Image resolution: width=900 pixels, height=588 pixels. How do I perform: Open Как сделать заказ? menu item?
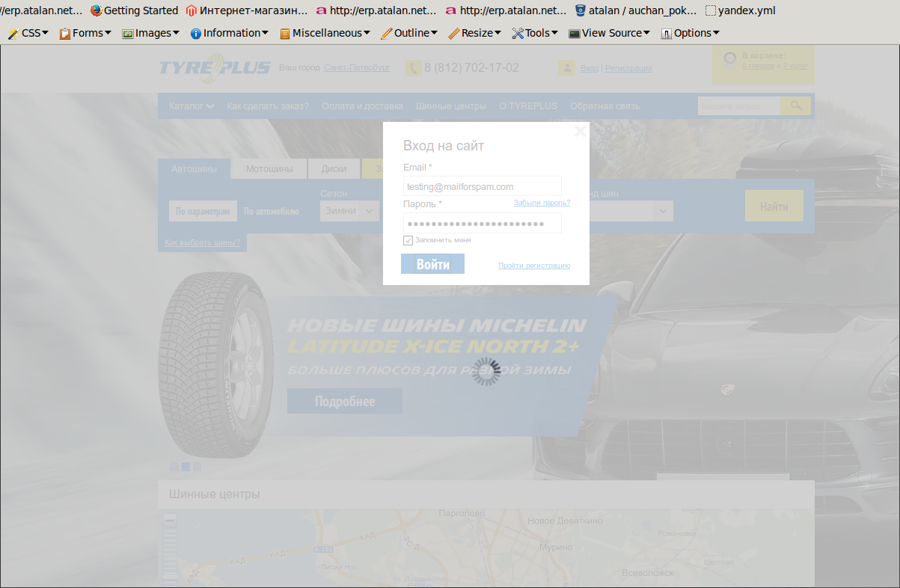click(268, 106)
